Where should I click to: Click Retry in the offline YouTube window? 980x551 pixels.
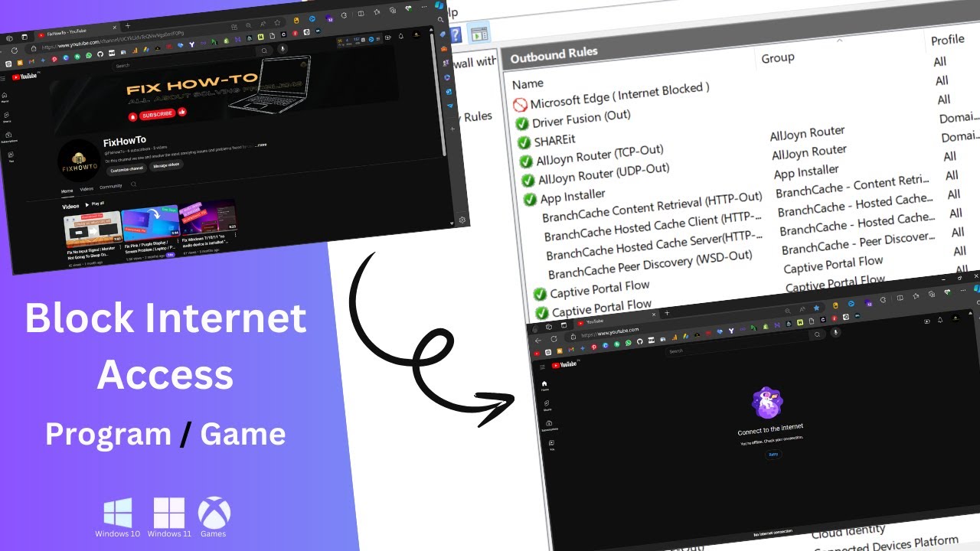pos(773,454)
